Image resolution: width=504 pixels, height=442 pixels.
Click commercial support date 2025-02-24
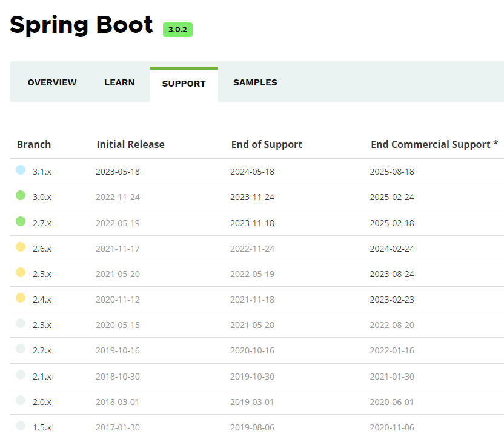click(392, 197)
